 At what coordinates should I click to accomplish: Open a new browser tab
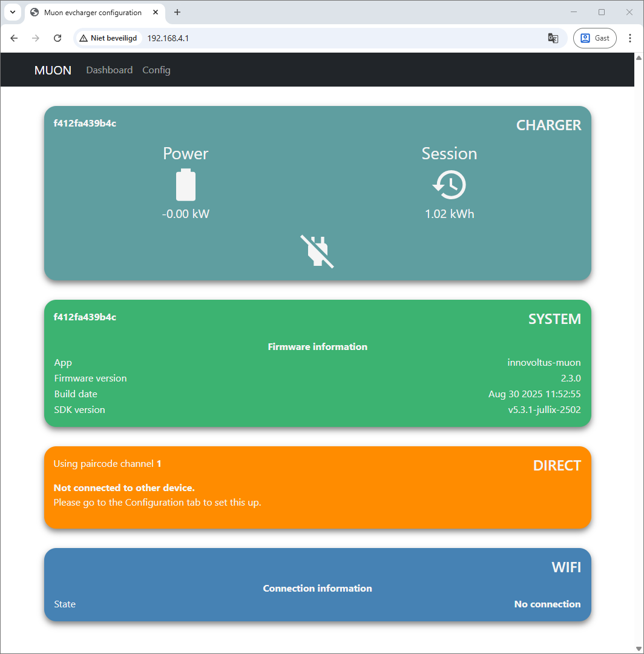tap(177, 12)
